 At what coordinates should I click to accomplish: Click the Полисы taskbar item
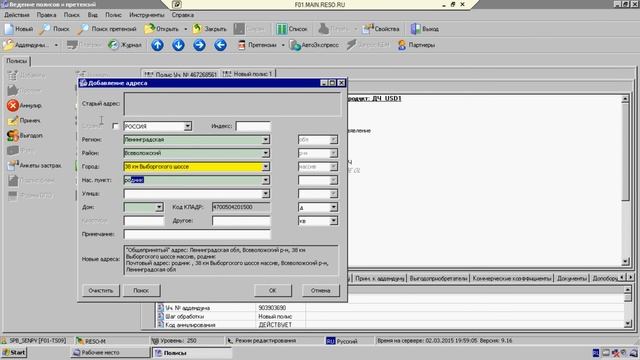(192, 353)
